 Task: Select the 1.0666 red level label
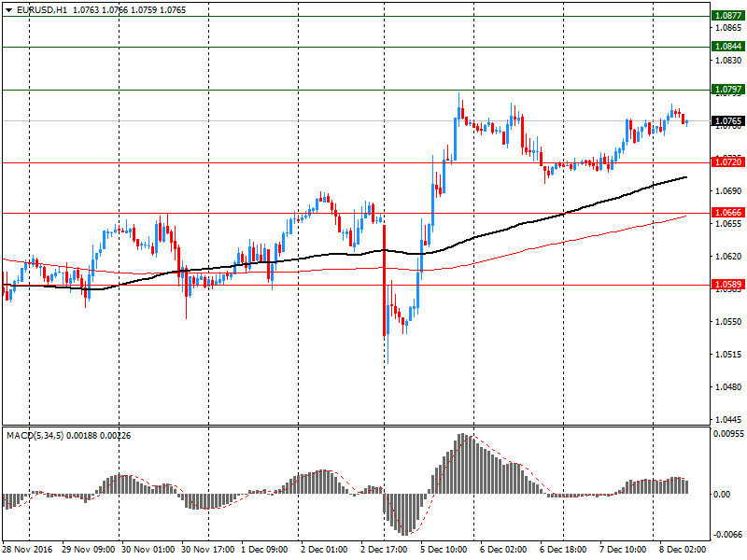click(x=728, y=213)
